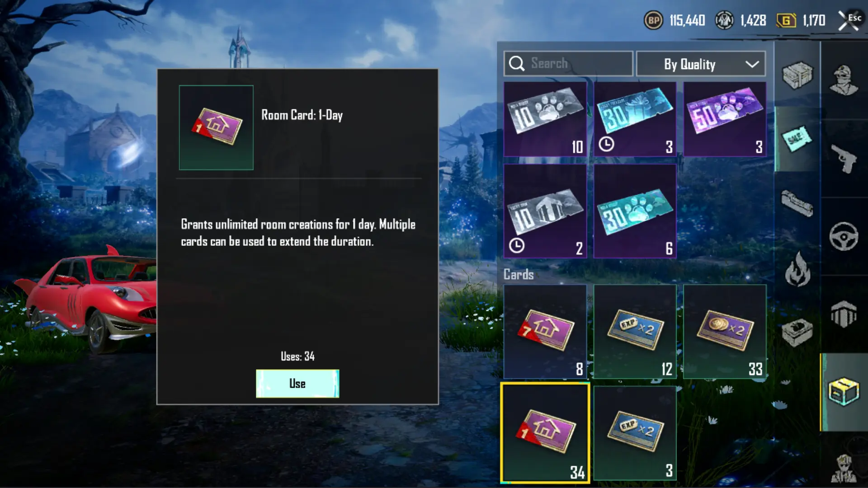
Task: Close the inventory with Esc button
Action: [x=849, y=20]
